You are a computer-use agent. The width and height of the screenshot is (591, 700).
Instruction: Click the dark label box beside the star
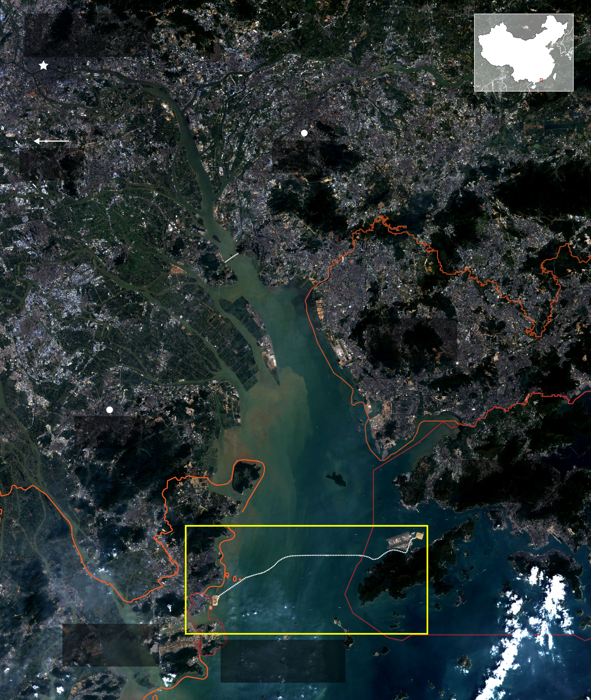point(119,35)
